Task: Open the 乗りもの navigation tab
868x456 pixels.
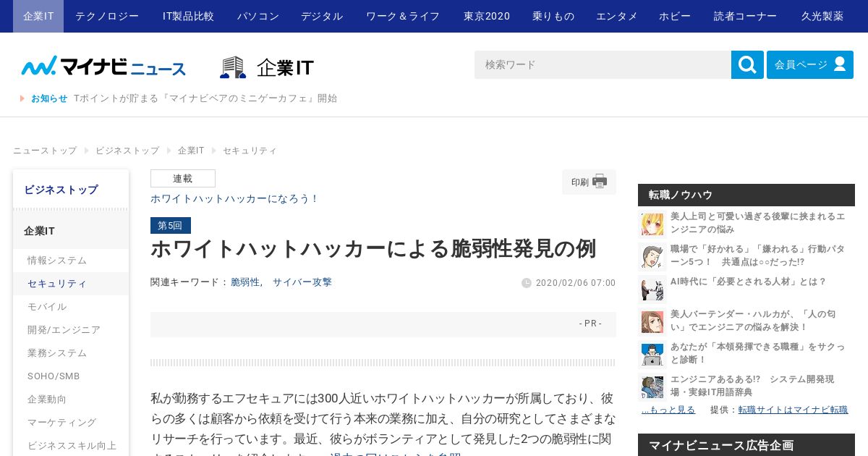Action: 553,16
